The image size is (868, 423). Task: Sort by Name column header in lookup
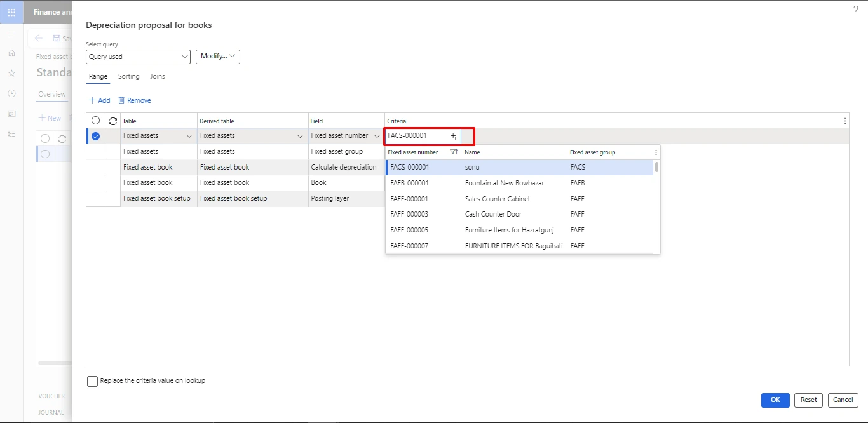(472, 152)
